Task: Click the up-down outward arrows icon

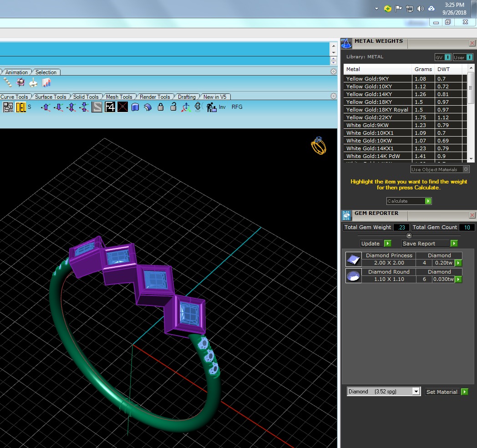Action: pos(71,107)
